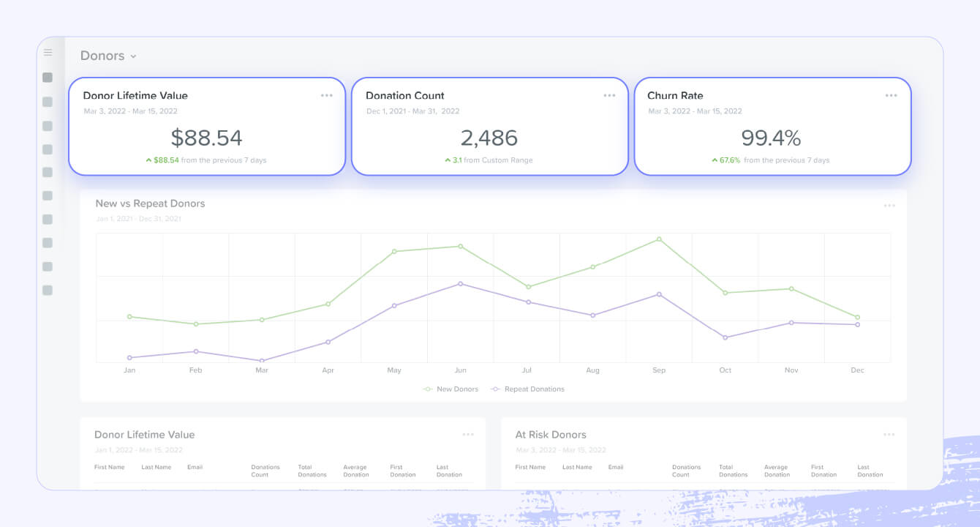Image resolution: width=980 pixels, height=527 pixels.
Task: Open At Risk Donors table options menu
Action: pyautogui.click(x=889, y=435)
